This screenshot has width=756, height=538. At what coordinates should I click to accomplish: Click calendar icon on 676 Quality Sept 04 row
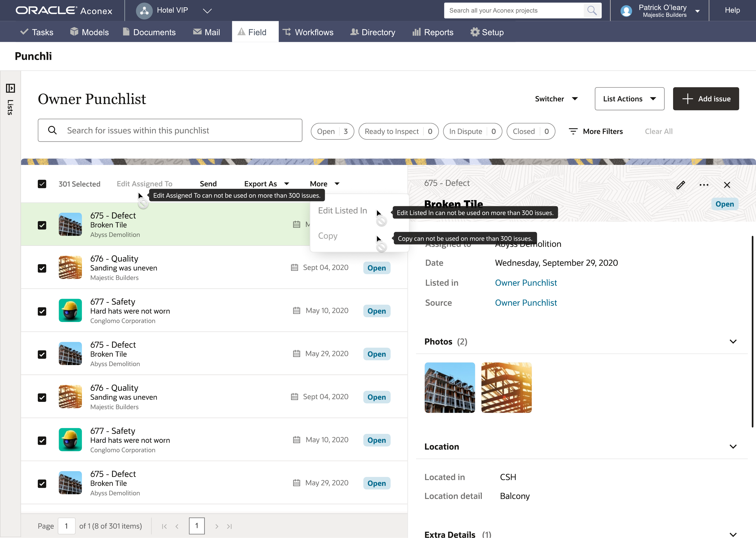(294, 267)
